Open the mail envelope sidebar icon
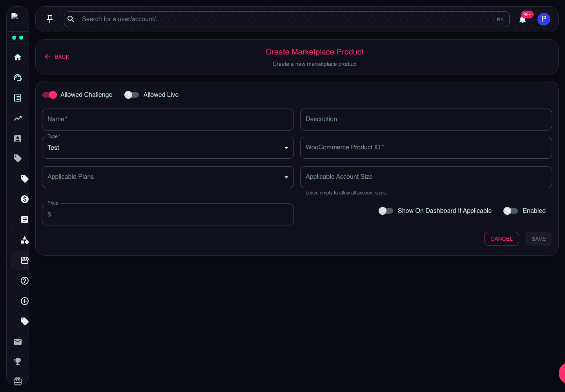 click(x=18, y=342)
